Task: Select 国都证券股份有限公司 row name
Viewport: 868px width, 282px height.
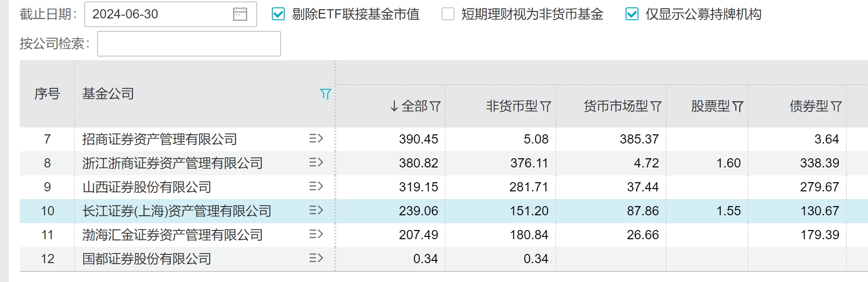Action: point(146,259)
